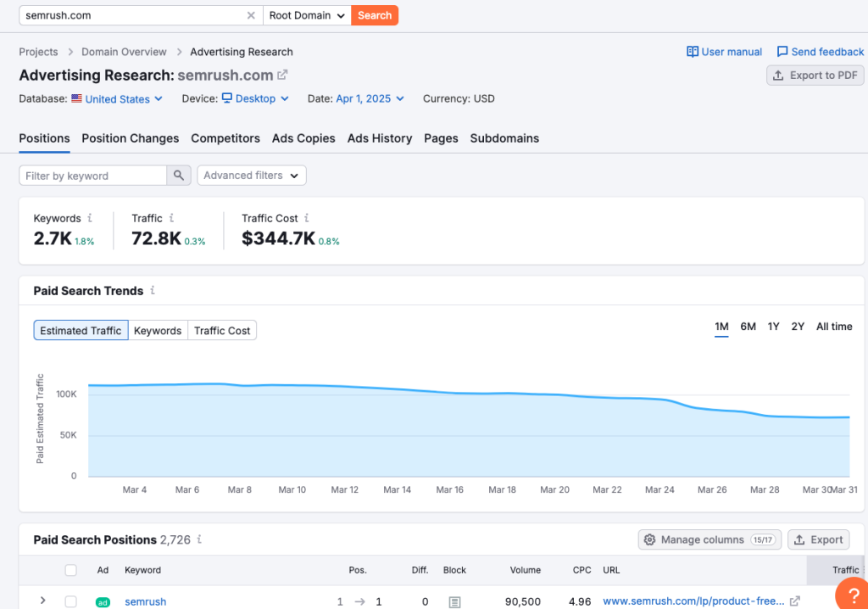This screenshot has height=609, width=868.
Task: Switch chart to Traffic Cost view
Action: click(222, 330)
